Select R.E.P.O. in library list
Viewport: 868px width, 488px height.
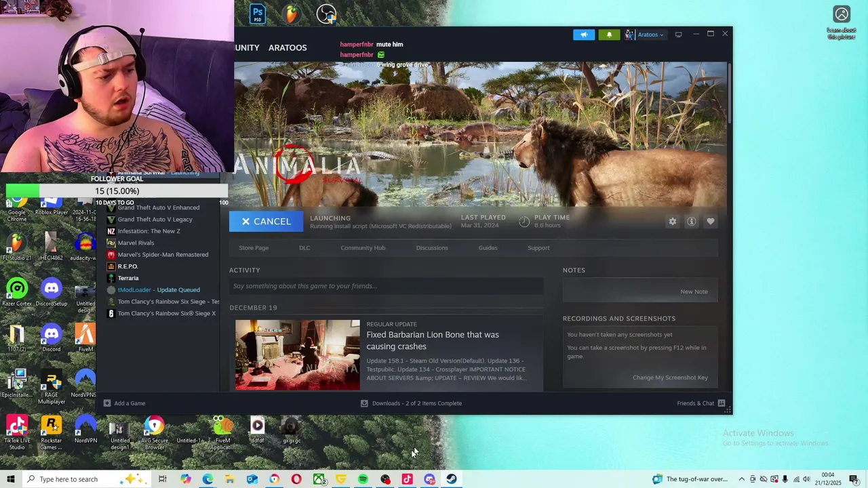pos(127,266)
